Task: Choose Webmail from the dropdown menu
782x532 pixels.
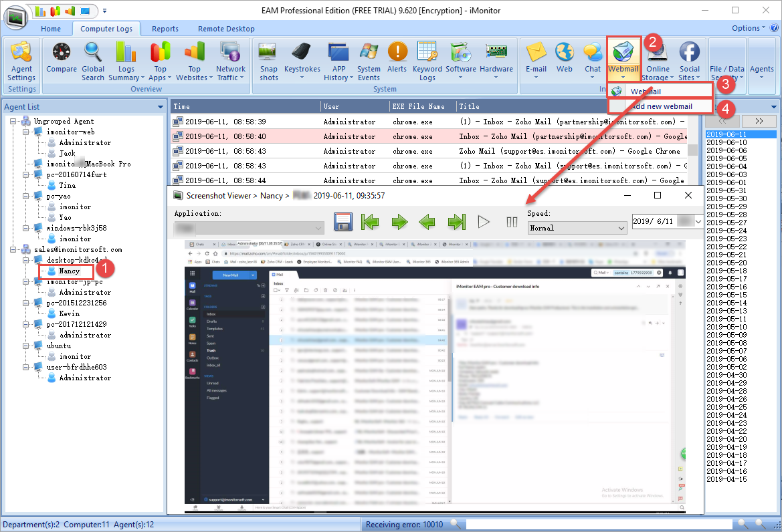Action: (x=661, y=91)
